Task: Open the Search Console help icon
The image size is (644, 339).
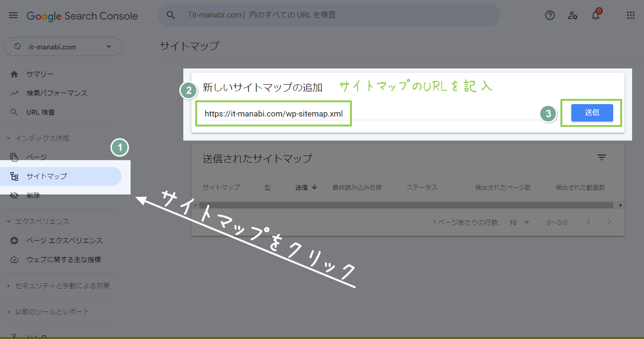Action: pyautogui.click(x=549, y=15)
